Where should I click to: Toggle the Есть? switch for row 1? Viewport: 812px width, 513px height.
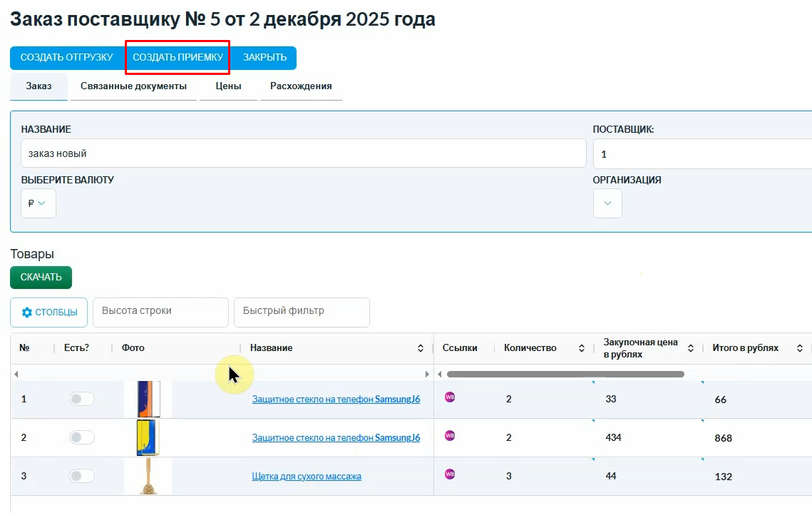(x=81, y=399)
